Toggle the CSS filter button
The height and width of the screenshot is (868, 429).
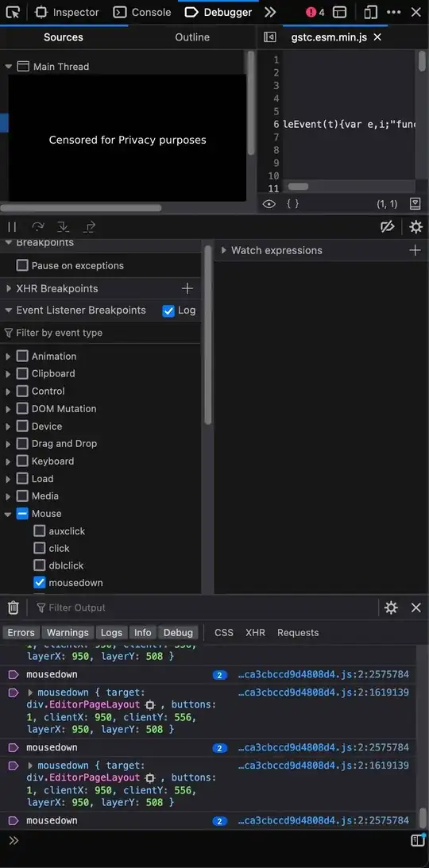point(223,632)
